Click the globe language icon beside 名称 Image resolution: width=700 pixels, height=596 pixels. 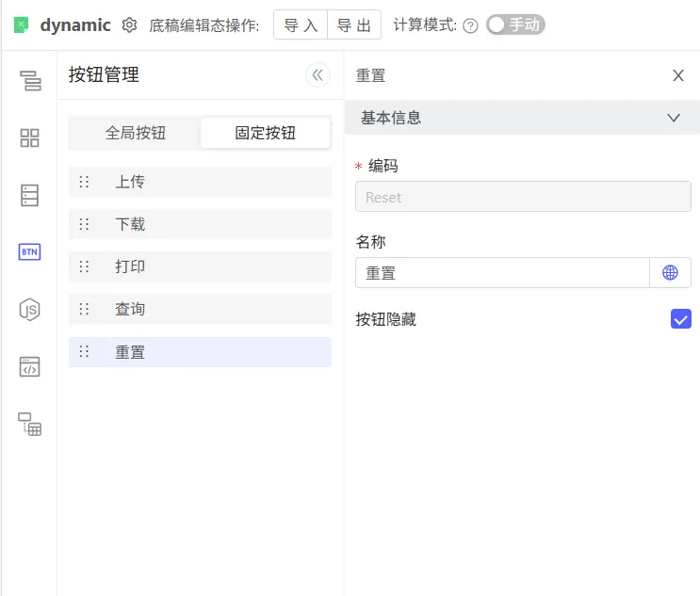pyautogui.click(x=670, y=273)
